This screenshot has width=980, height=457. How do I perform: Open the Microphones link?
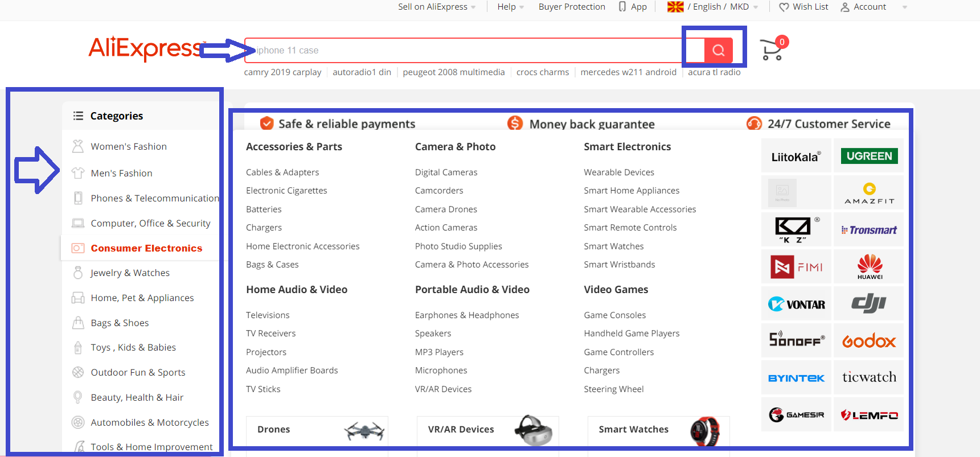(x=441, y=370)
